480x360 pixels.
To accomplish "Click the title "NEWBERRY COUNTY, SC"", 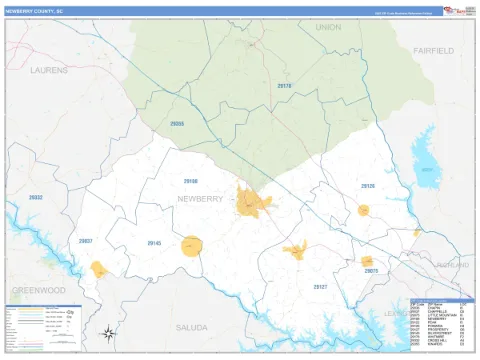I will point(34,11).
